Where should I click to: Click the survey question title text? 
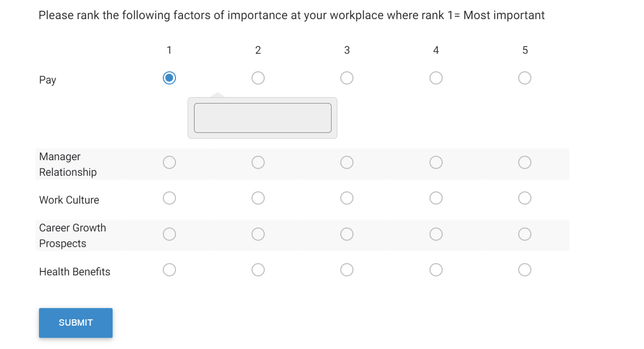pyautogui.click(x=292, y=15)
